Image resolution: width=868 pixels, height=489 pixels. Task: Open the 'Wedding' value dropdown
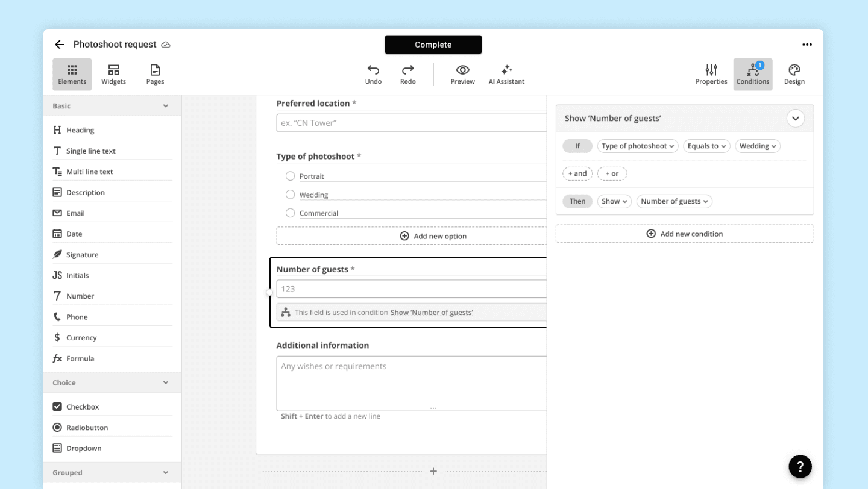[x=758, y=146]
